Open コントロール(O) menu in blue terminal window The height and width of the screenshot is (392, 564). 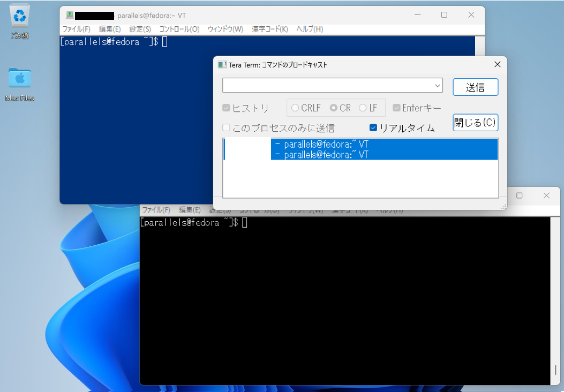[x=179, y=29]
